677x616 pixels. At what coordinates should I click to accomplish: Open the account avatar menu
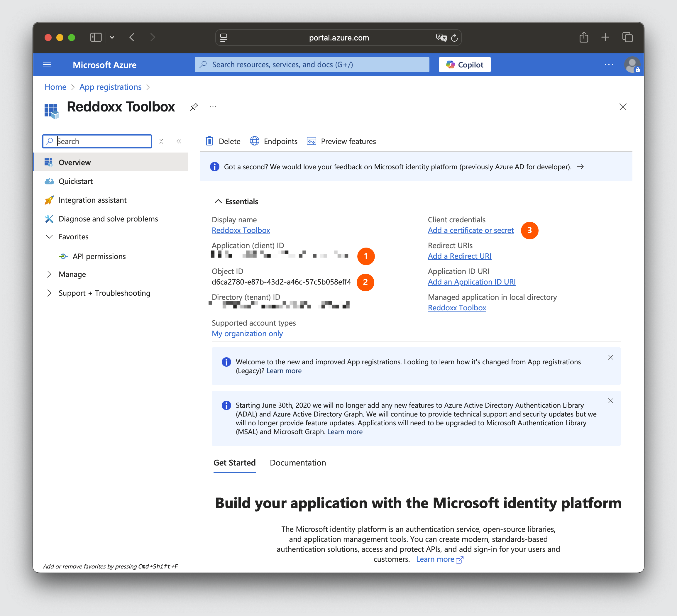click(632, 65)
